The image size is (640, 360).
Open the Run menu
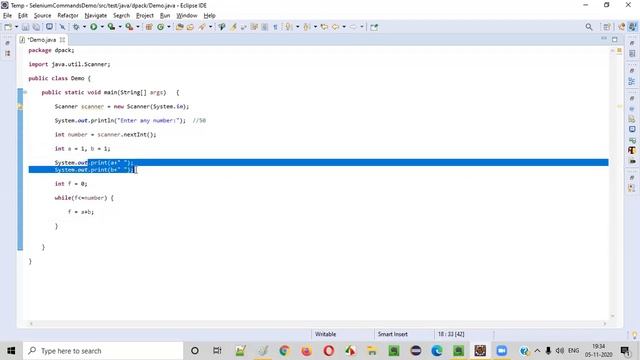coord(165,16)
